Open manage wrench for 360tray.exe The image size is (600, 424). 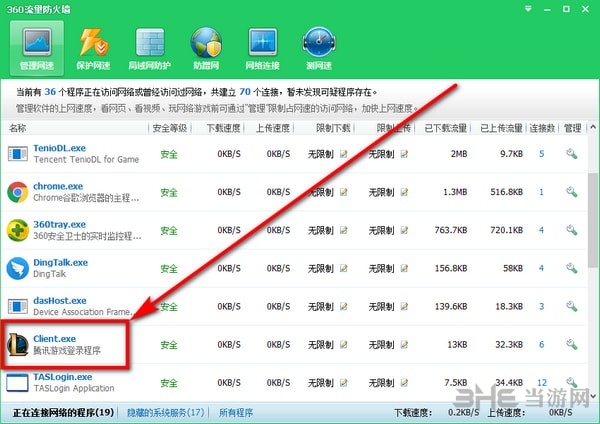coord(572,230)
